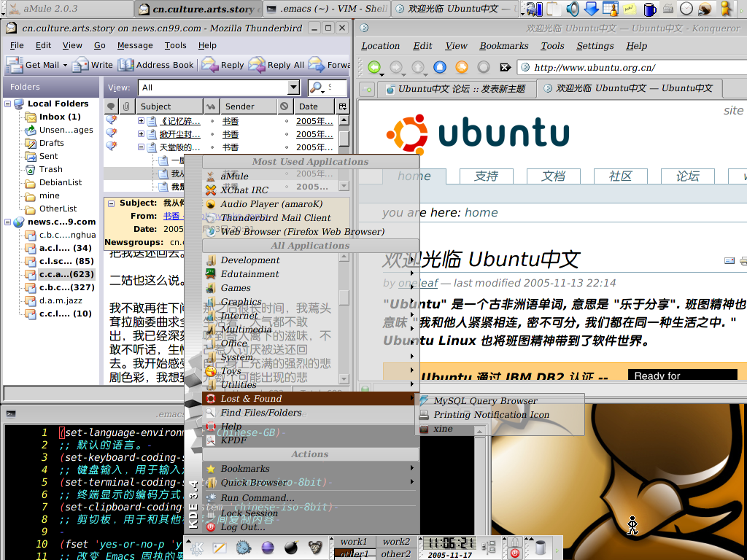Click the blue Home icon in Konqueror
The height and width of the screenshot is (560, 747).
click(x=440, y=67)
